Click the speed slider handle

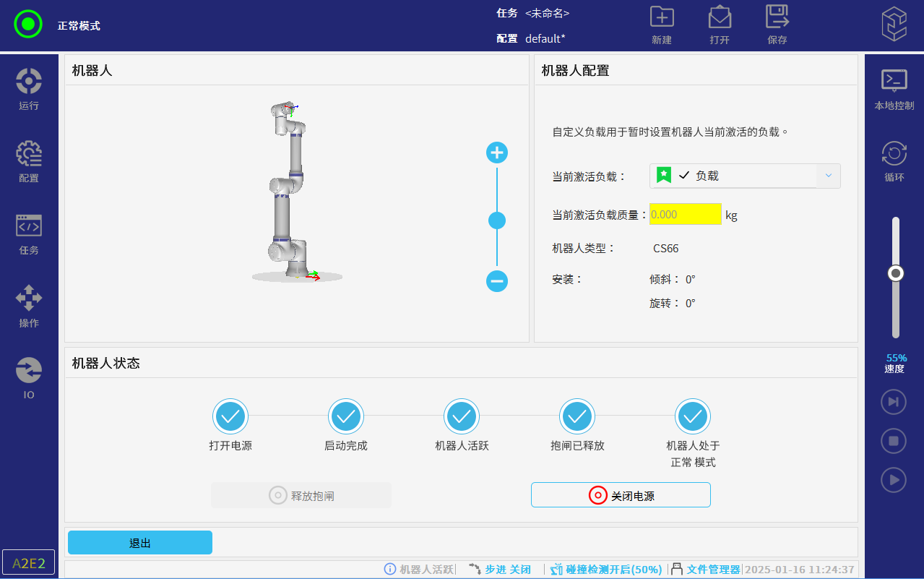(896, 273)
